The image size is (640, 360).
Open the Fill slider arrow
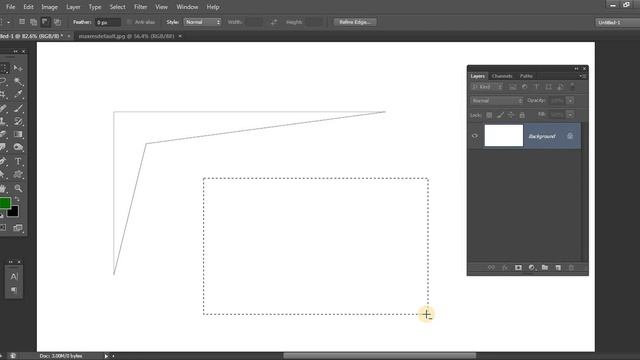click(x=570, y=115)
